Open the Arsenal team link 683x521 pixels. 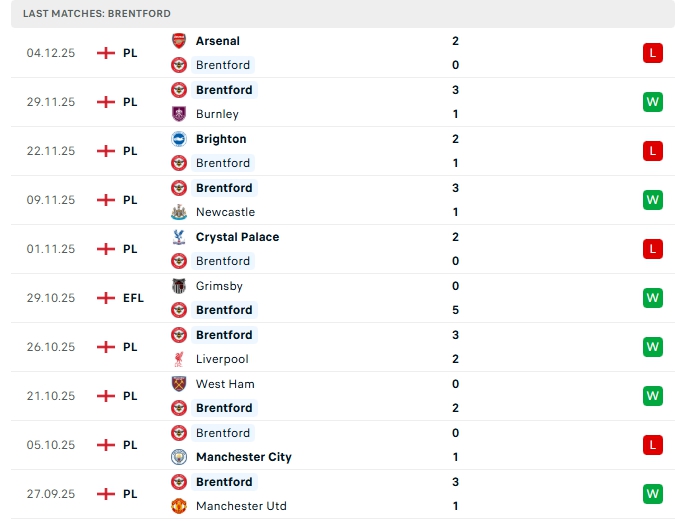(x=218, y=41)
